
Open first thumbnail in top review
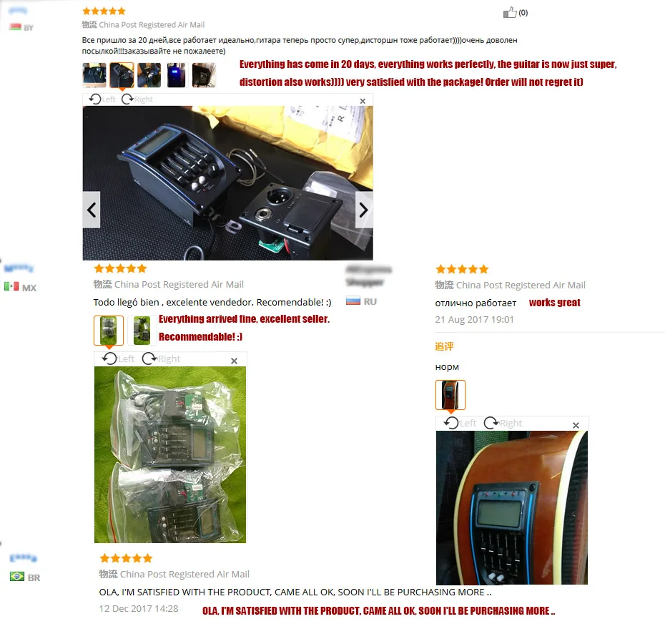94,75
